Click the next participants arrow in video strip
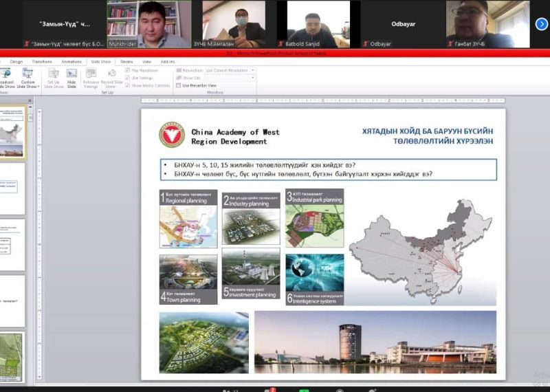Image resolution: width=550 pixels, height=392 pixels. (541, 24)
